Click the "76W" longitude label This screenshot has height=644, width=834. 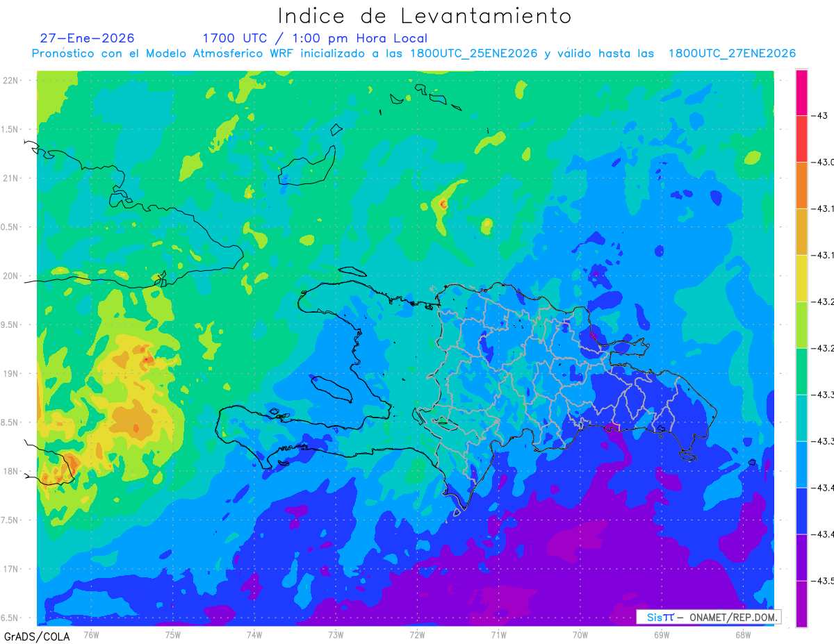point(91,634)
